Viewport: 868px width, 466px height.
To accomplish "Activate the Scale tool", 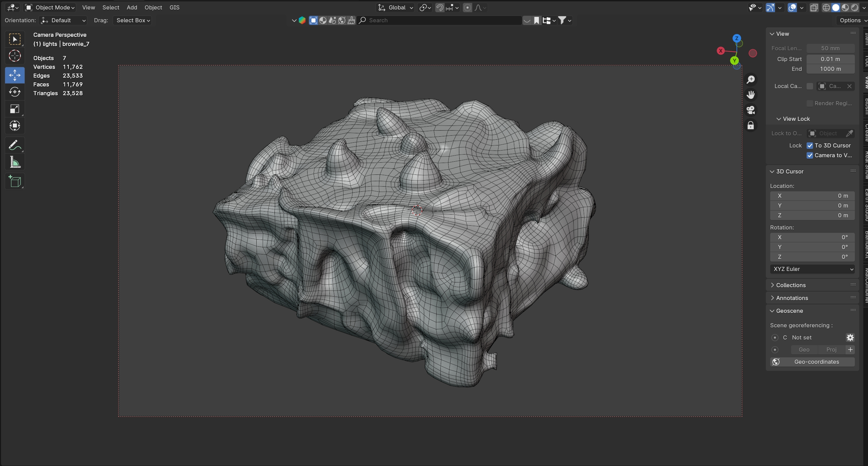I will click(x=15, y=109).
